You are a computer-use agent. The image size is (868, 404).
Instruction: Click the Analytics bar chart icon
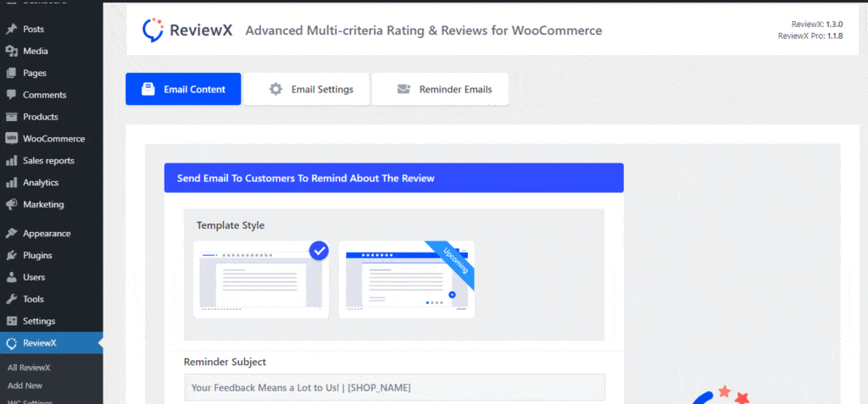point(11,183)
